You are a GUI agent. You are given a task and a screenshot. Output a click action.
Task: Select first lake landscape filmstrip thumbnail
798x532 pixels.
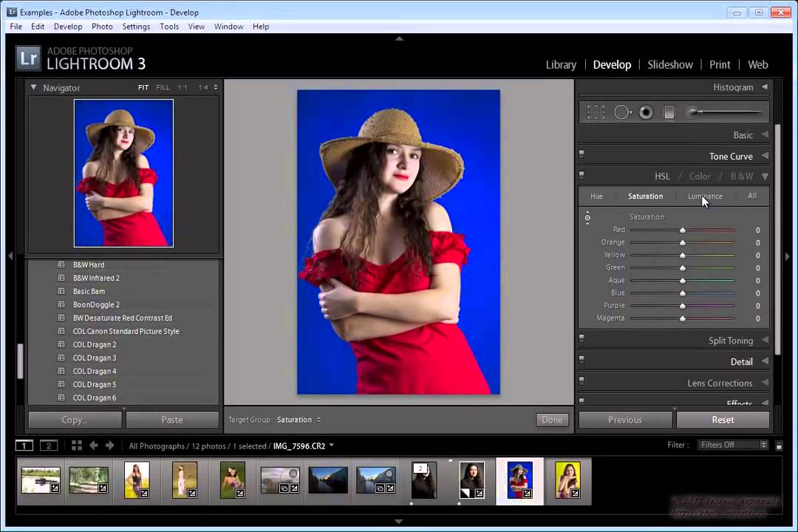(41, 480)
